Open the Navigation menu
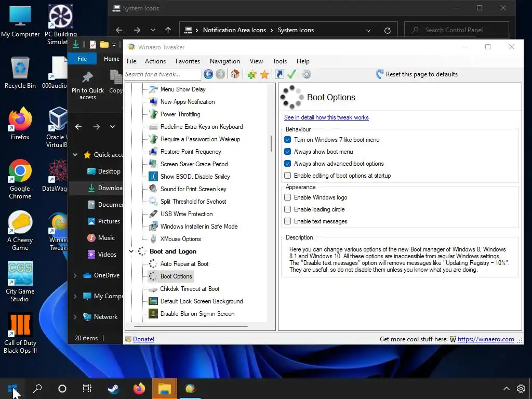The image size is (532, 399). (224, 61)
